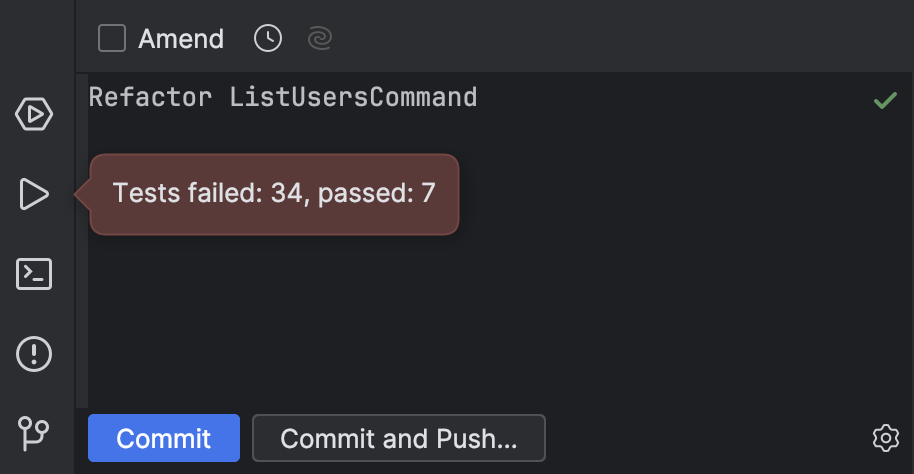Open commit message history clock icon
914x474 pixels.
click(x=268, y=38)
